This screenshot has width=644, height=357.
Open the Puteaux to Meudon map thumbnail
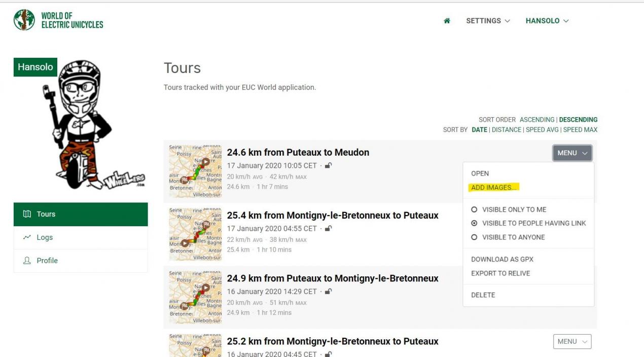(x=195, y=171)
